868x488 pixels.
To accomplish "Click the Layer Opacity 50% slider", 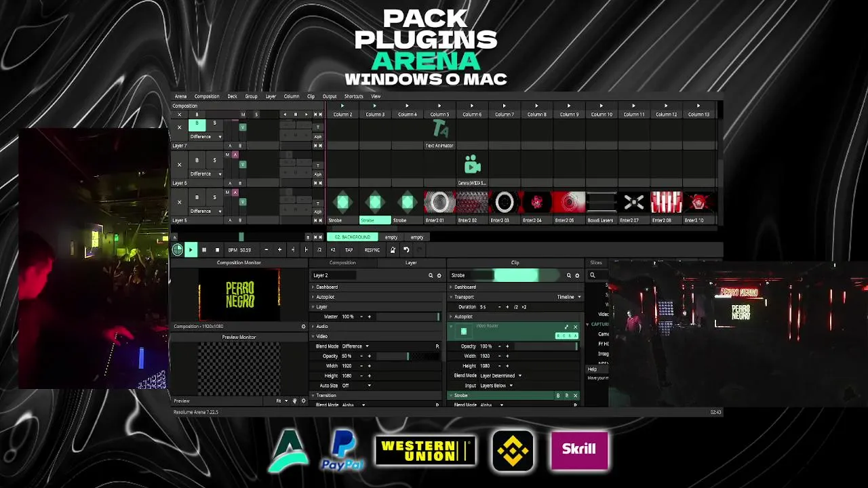I will pos(408,356).
